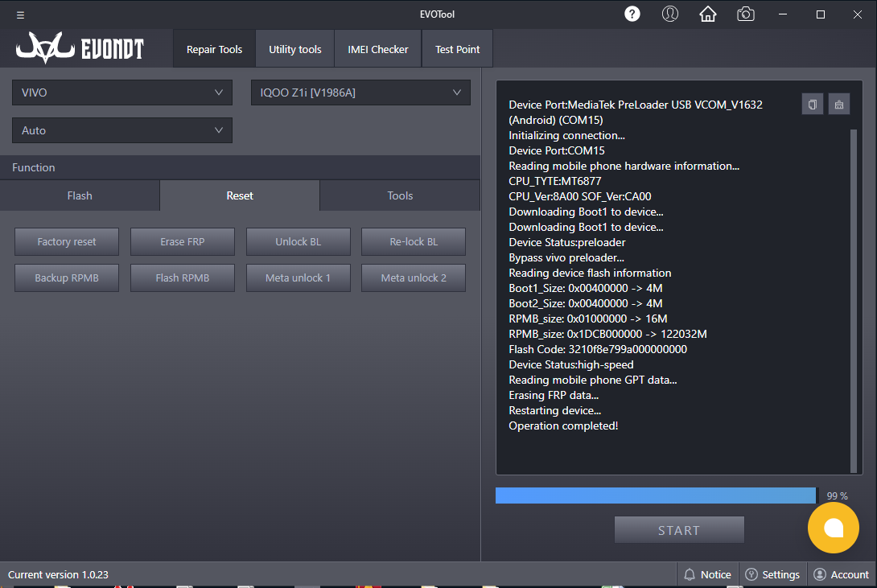Expand the VIVO brand dropdown
877x588 pixels.
(122, 93)
